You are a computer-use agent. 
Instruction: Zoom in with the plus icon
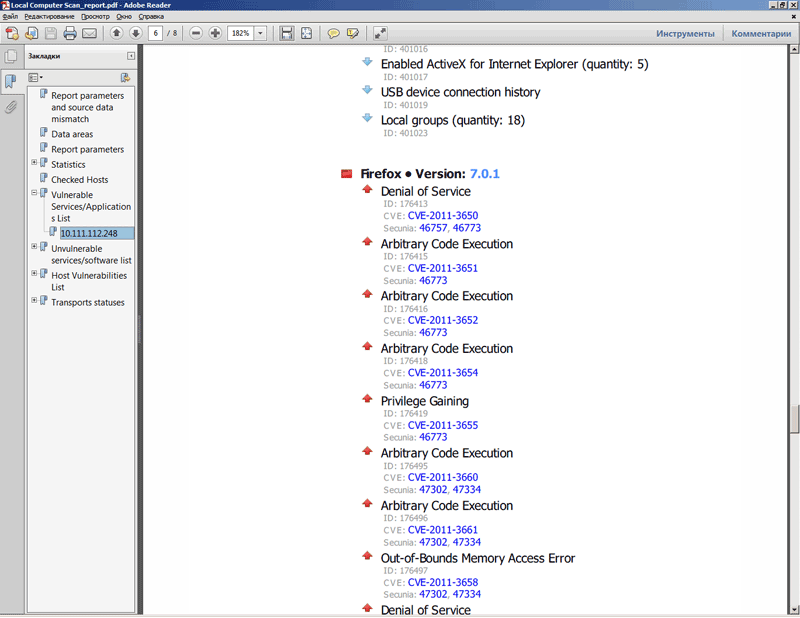click(215, 32)
